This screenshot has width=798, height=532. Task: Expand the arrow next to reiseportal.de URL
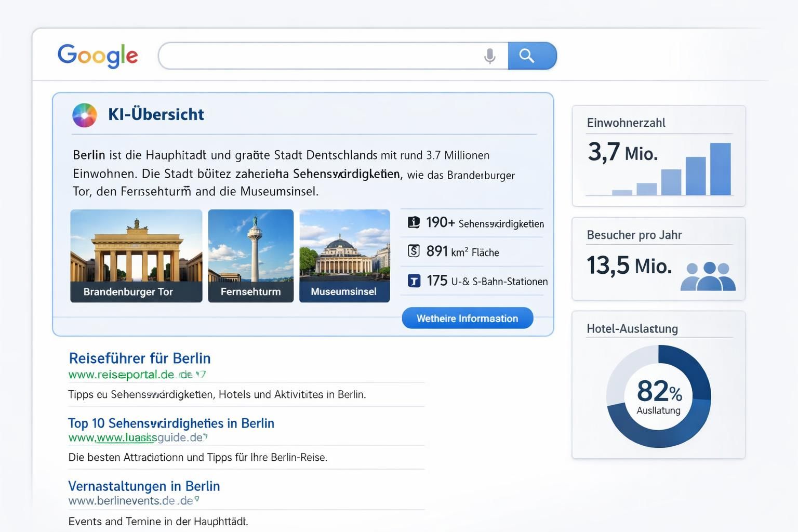201,374
